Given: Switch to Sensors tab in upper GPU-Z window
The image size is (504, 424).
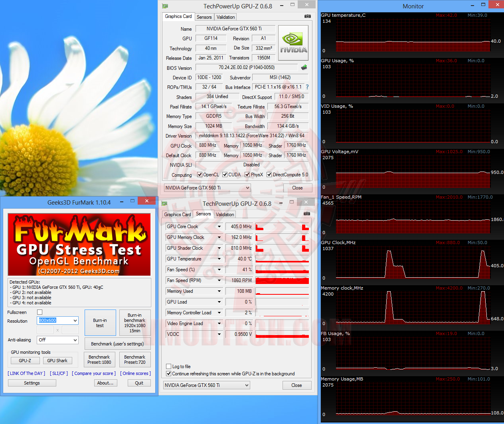Looking at the screenshot, I should pos(204,17).
